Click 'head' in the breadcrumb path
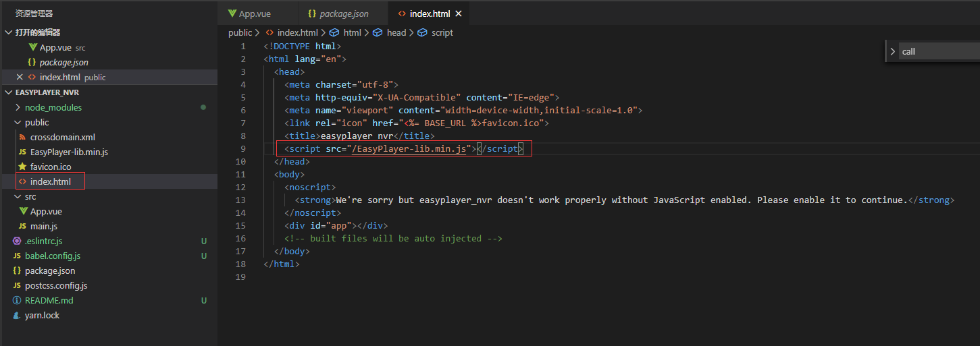The width and height of the screenshot is (980, 346). pos(396,32)
